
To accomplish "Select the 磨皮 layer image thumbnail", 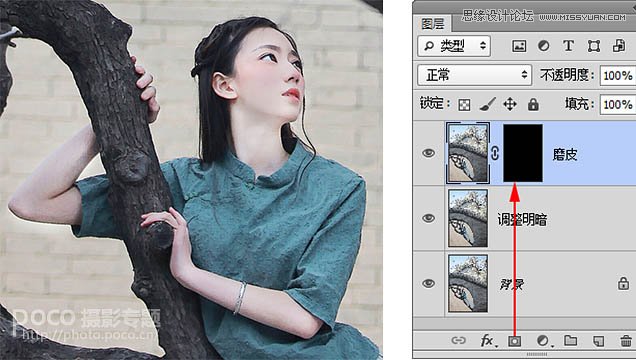I will pos(468,153).
